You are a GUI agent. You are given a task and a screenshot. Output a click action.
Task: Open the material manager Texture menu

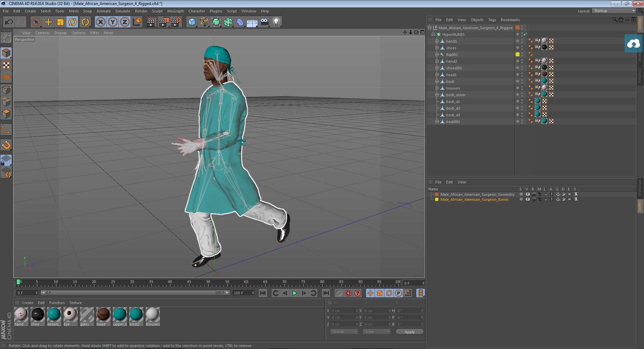click(x=75, y=303)
